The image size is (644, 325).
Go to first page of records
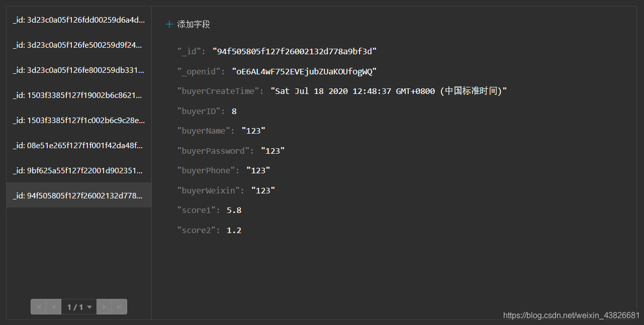tap(39, 307)
